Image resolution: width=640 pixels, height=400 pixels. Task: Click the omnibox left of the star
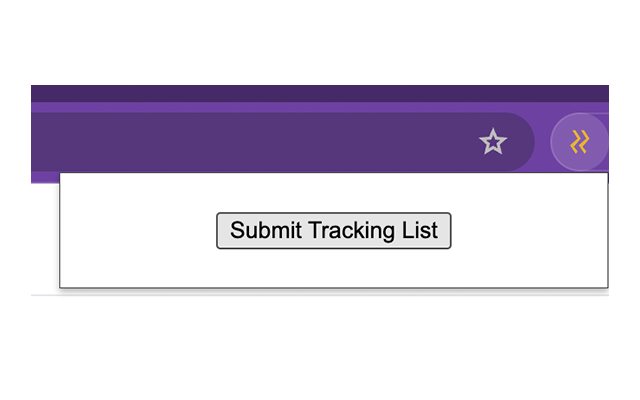click(253, 142)
